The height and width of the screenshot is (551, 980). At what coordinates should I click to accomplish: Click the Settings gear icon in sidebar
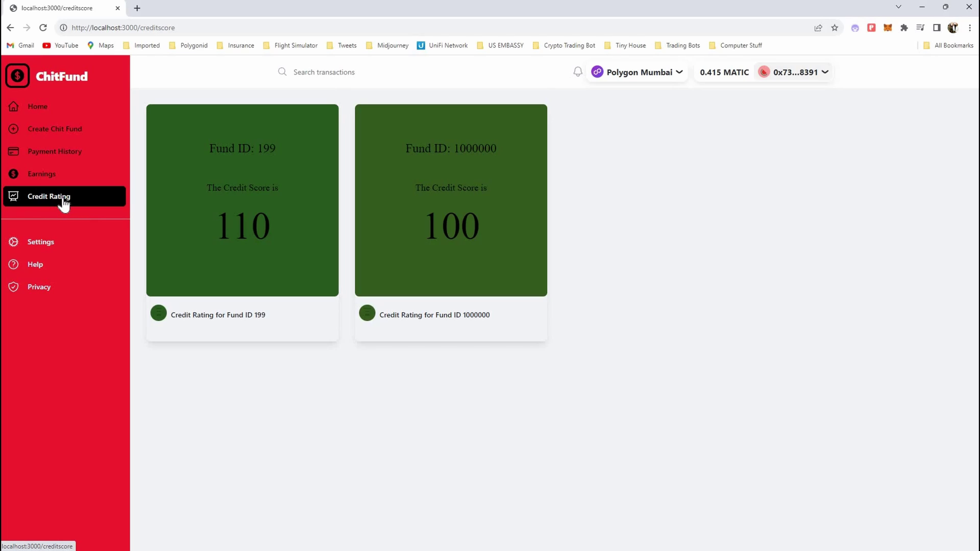pos(14,242)
